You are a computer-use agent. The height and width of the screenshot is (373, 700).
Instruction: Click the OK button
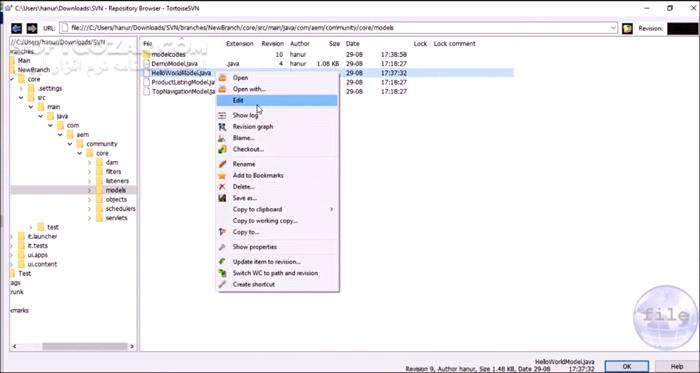627,366
